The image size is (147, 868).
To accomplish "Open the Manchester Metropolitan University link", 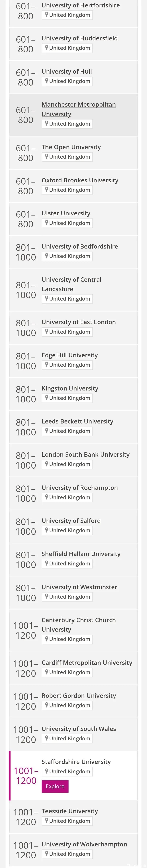I will click(79, 109).
